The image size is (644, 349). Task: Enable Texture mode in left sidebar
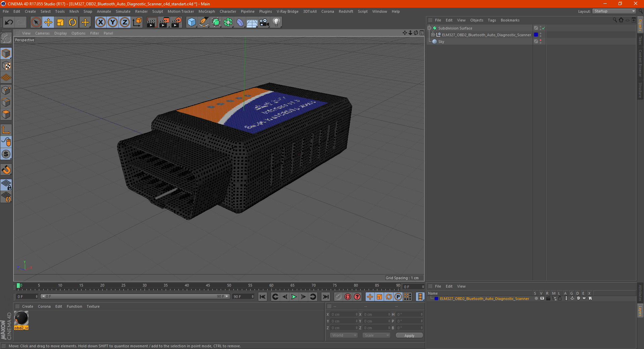(6, 66)
